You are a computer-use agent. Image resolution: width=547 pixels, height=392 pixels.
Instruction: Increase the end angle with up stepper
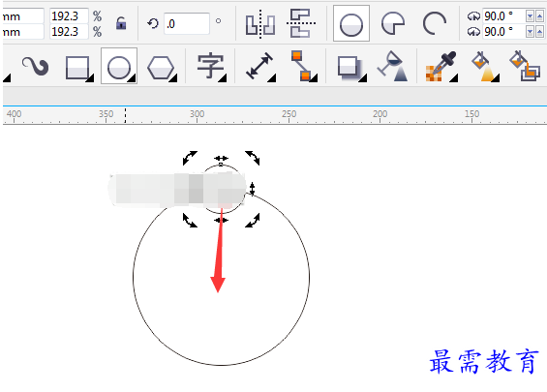point(539,32)
